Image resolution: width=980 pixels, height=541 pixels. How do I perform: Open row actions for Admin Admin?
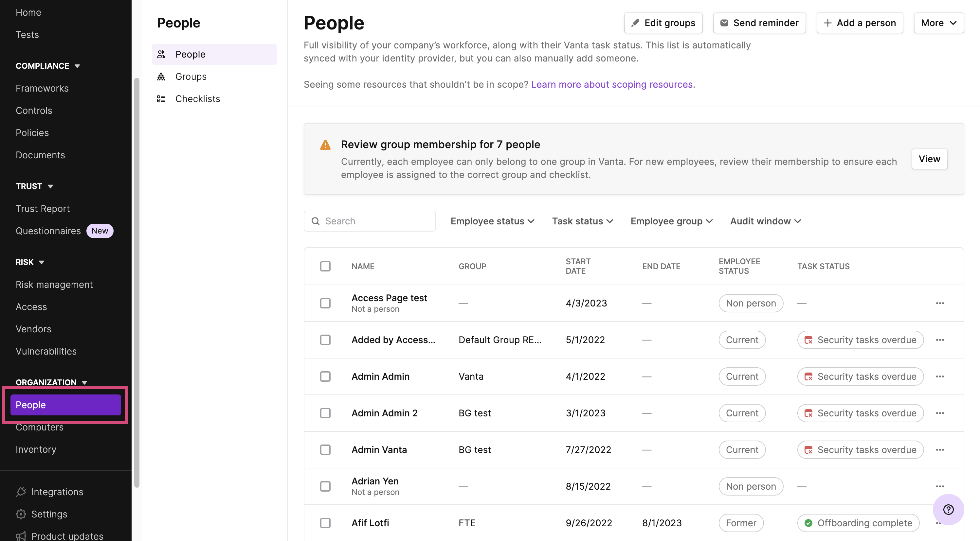(x=940, y=376)
